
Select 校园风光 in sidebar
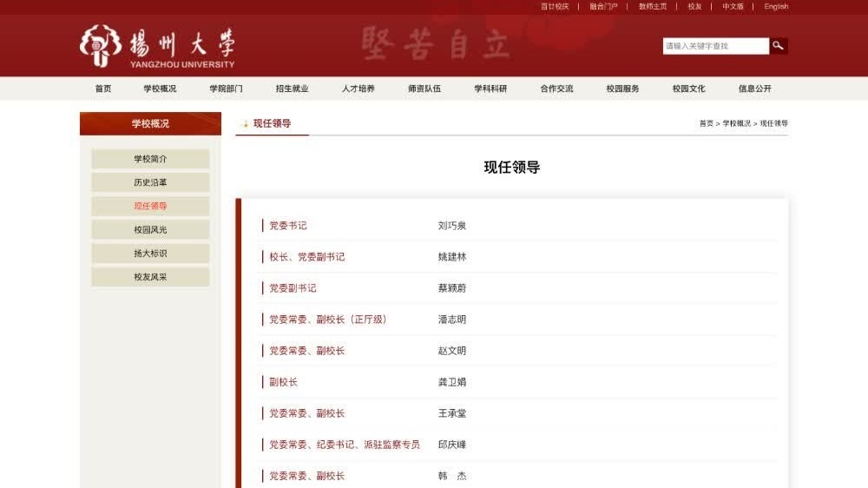[x=150, y=230]
